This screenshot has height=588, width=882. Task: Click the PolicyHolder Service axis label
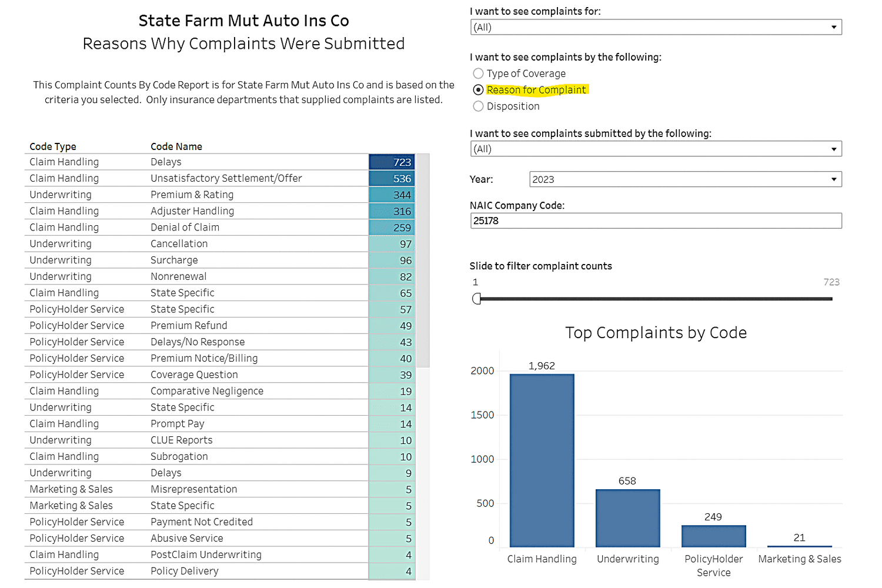coord(714,566)
